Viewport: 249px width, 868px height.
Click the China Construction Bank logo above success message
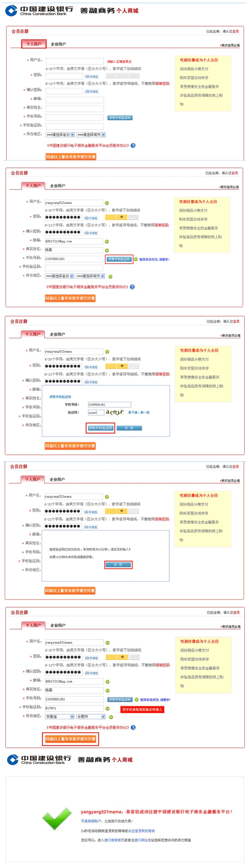39,760
